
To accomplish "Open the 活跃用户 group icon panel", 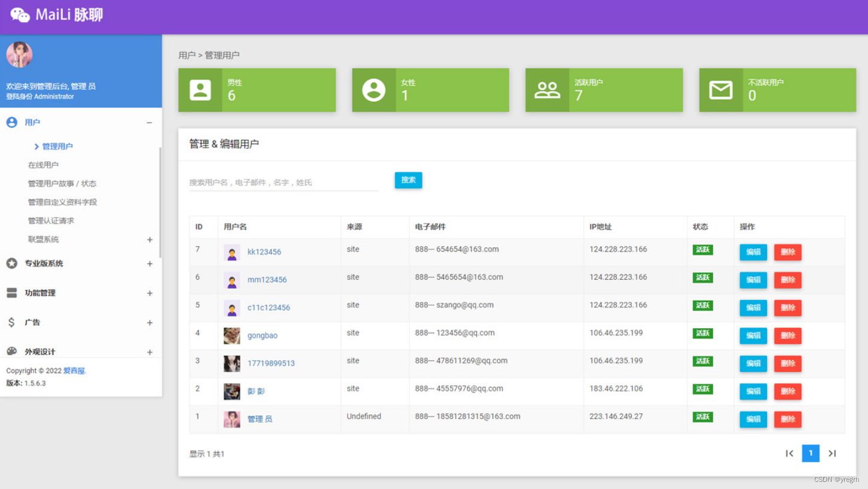I will pos(546,90).
